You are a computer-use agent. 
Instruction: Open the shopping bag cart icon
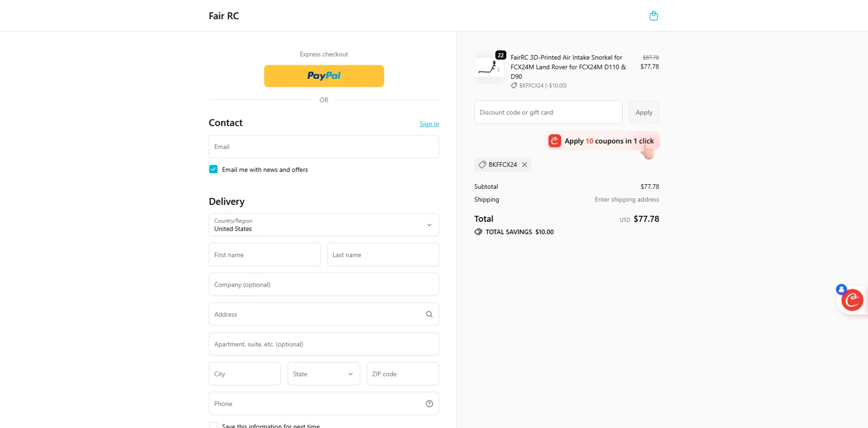tap(653, 16)
